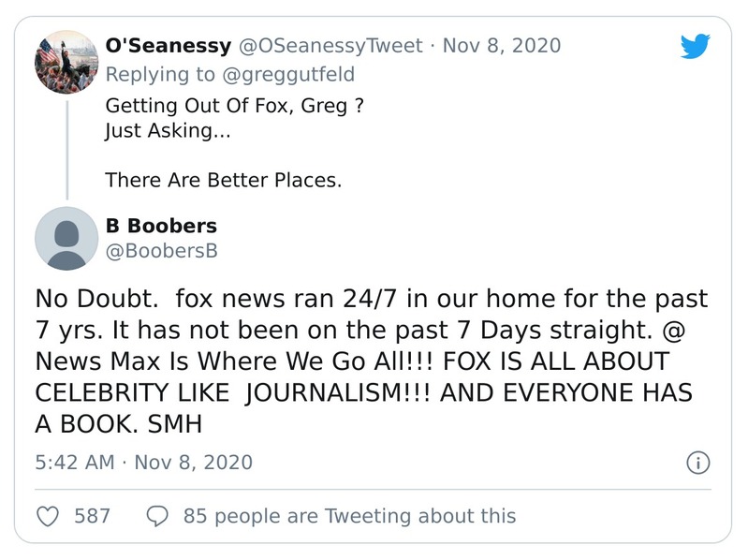748x560 pixels.
Task: Click the "Getting Out Of Fox, Greg ?" text
Action: [234, 106]
